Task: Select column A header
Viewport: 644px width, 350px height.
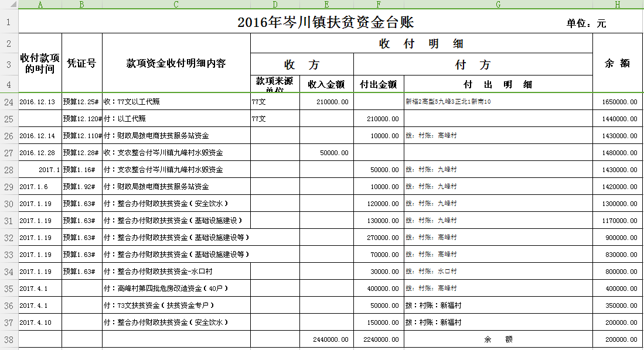Action: (40, 5)
